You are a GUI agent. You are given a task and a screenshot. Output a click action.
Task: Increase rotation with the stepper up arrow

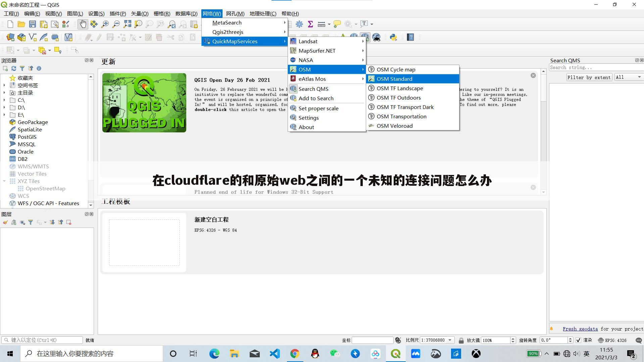570,339
